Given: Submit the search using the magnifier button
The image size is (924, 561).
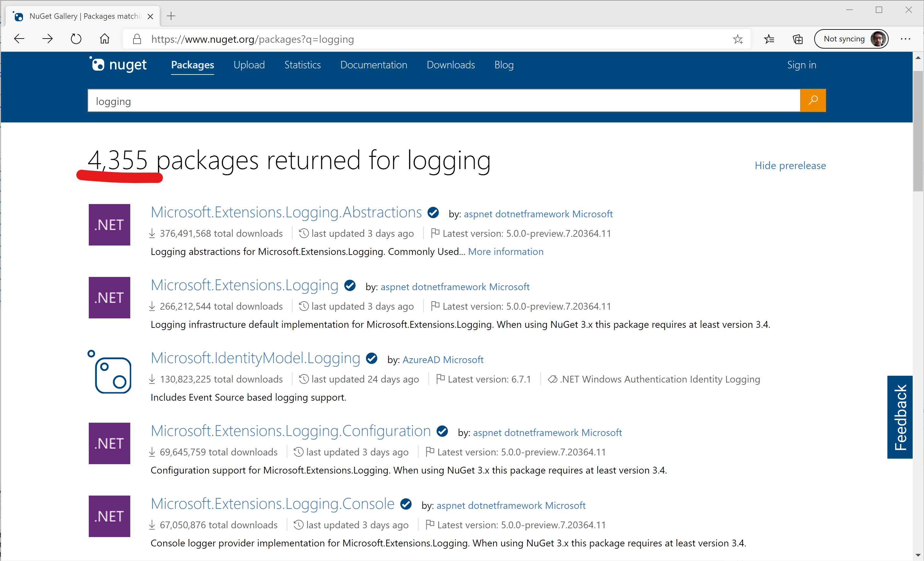Looking at the screenshot, I should point(813,100).
